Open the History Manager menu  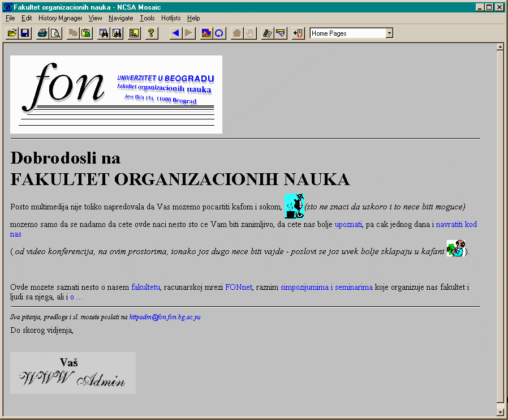pyautogui.click(x=61, y=18)
